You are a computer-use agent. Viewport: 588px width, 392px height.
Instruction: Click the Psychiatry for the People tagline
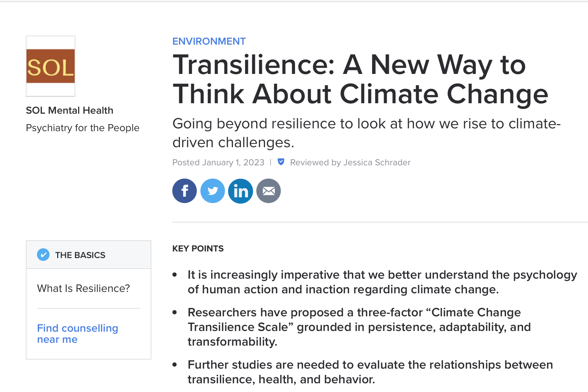pos(83,128)
